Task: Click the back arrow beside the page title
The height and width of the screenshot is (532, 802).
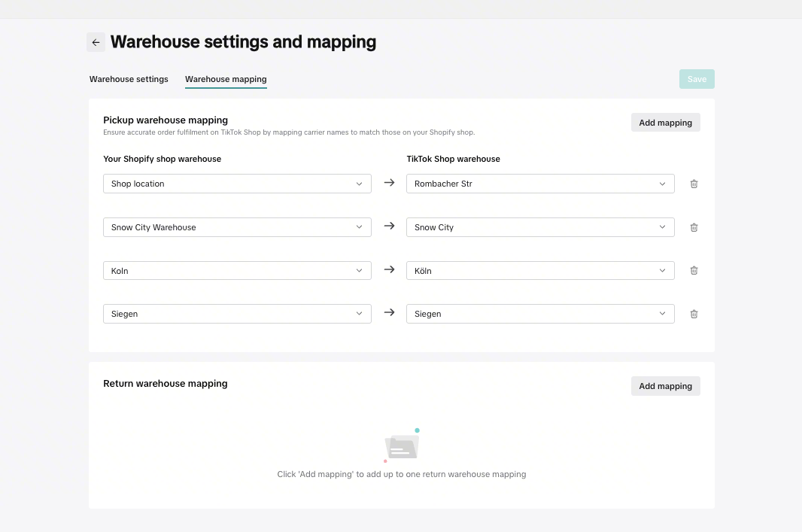Action: pos(96,42)
